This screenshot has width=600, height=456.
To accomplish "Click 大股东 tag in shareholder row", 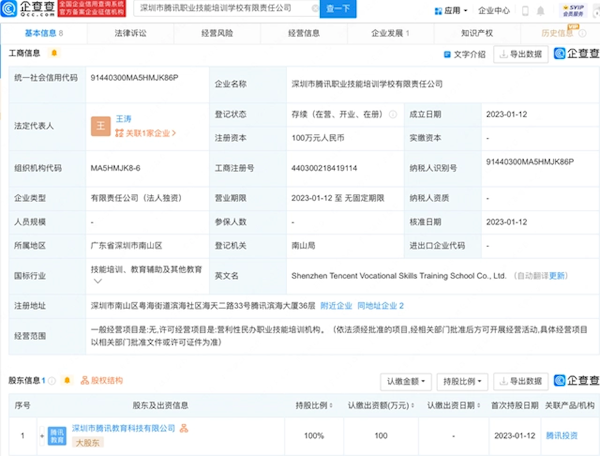I will pyautogui.click(x=88, y=443).
